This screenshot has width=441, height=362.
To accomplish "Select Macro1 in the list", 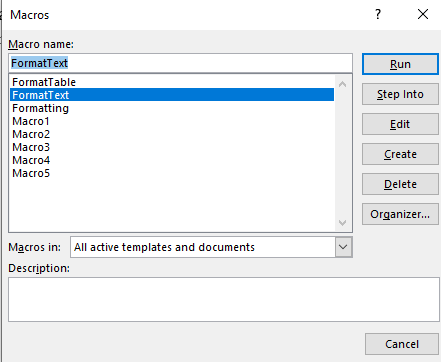I will coord(172,121).
